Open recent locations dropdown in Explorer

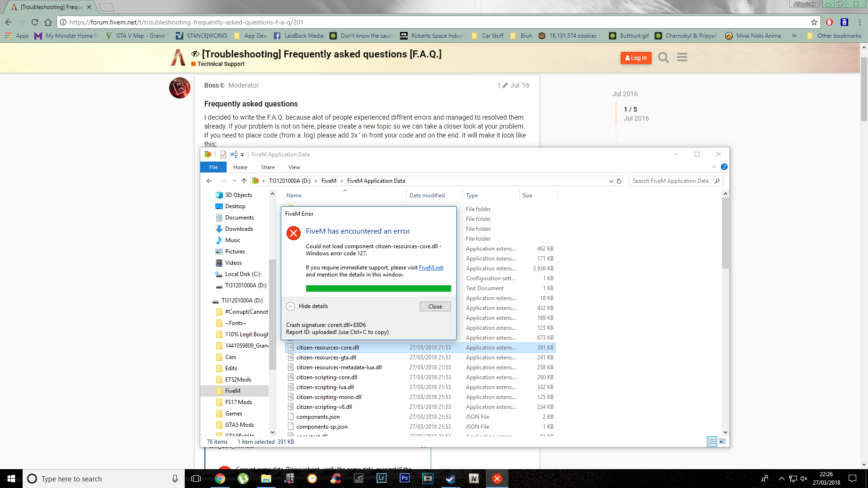pyautogui.click(x=234, y=181)
